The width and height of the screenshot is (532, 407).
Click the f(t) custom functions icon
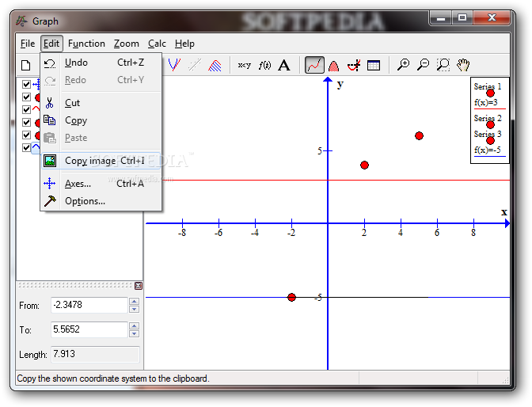tap(264, 65)
